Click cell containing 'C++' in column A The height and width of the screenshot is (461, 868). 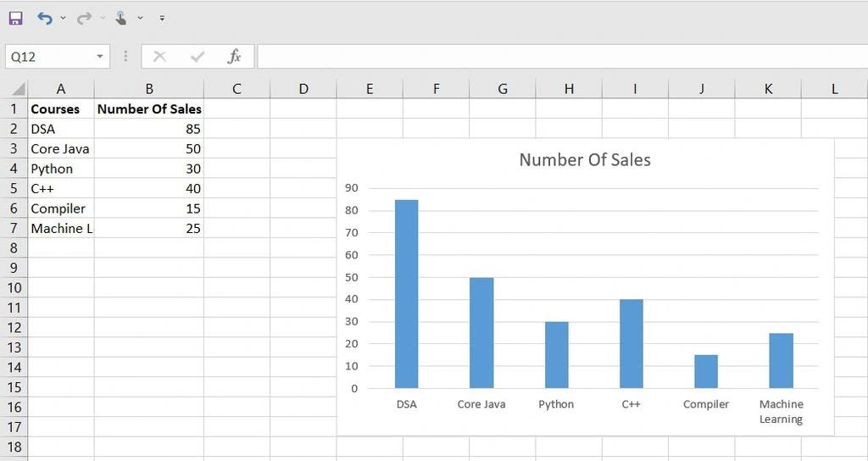pos(61,188)
